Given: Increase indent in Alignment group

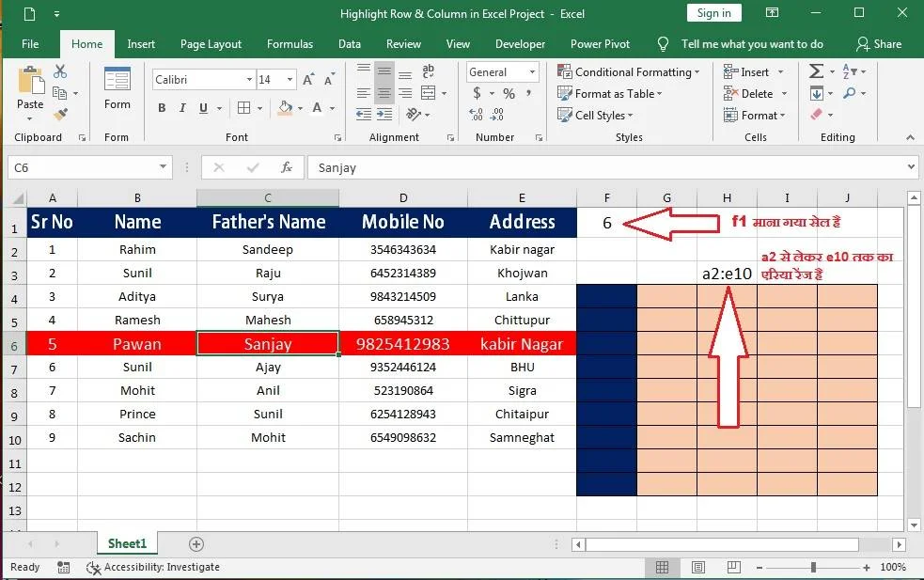Looking at the screenshot, I should click(x=384, y=114).
